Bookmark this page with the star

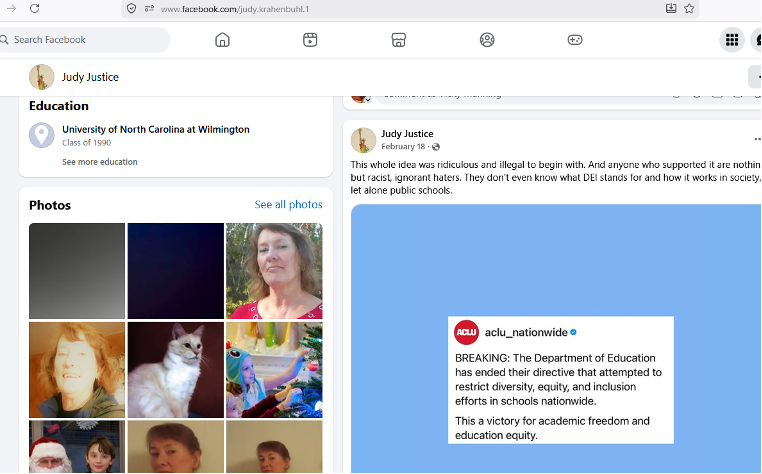click(689, 8)
